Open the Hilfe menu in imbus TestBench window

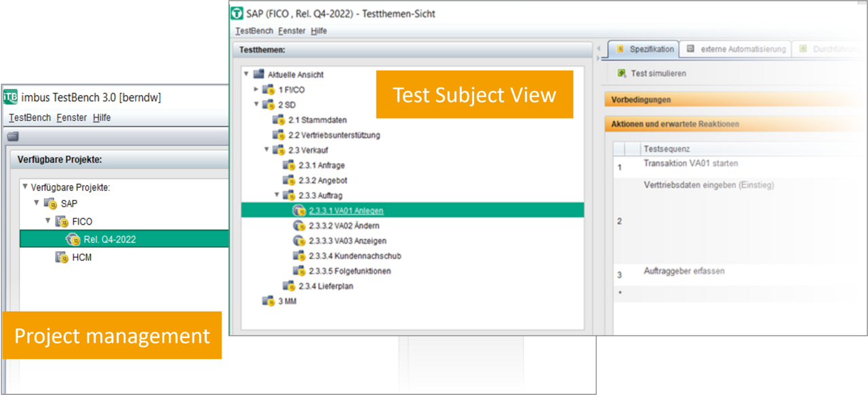click(102, 118)
